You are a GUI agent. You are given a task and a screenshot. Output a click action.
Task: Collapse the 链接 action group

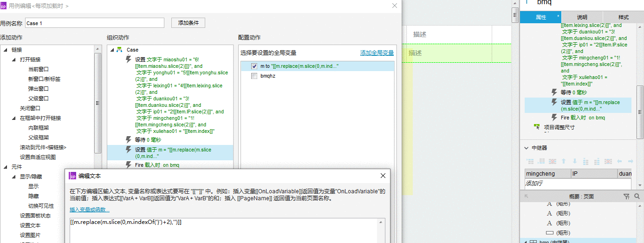tap(6, 50)
